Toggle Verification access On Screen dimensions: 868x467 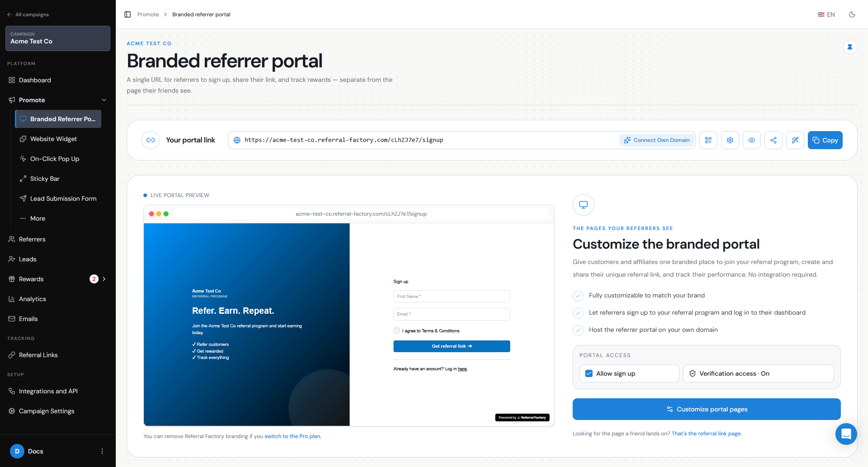(x=758, y=373)
